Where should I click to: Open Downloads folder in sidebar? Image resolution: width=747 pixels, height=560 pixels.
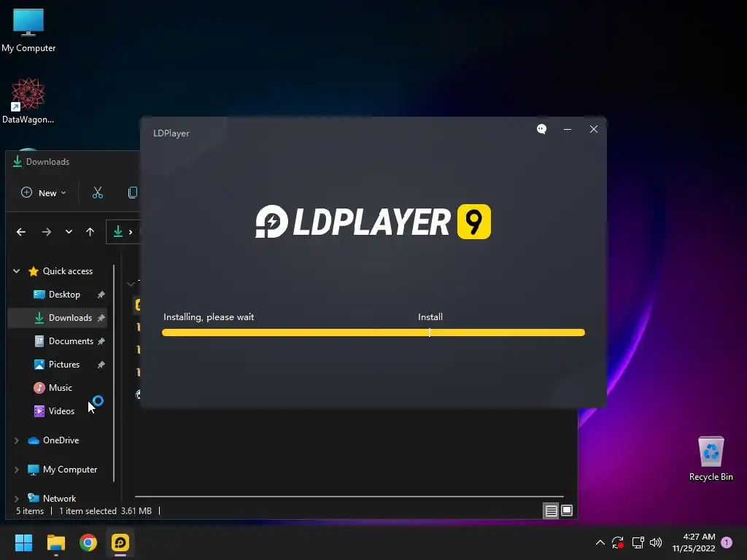(70, 318)
